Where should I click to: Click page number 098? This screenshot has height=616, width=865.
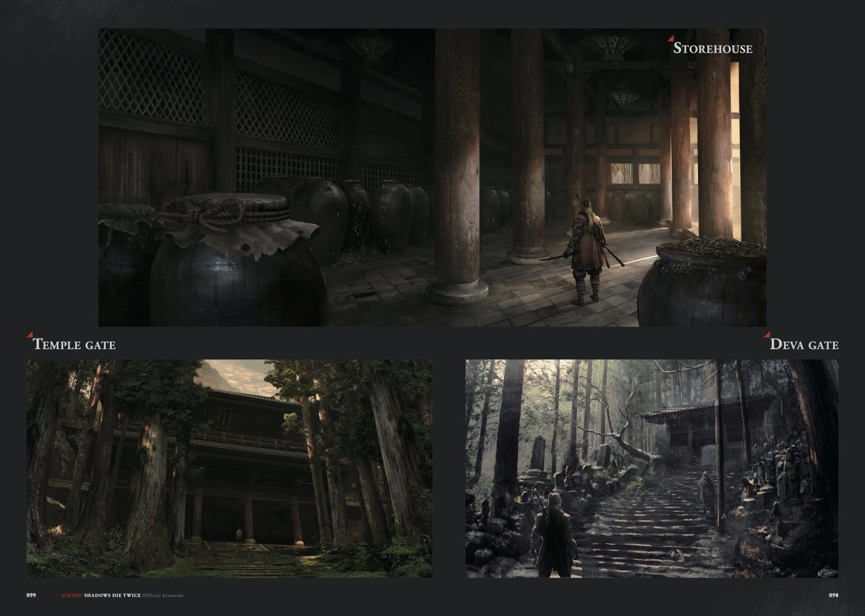[x=834, y=595]
